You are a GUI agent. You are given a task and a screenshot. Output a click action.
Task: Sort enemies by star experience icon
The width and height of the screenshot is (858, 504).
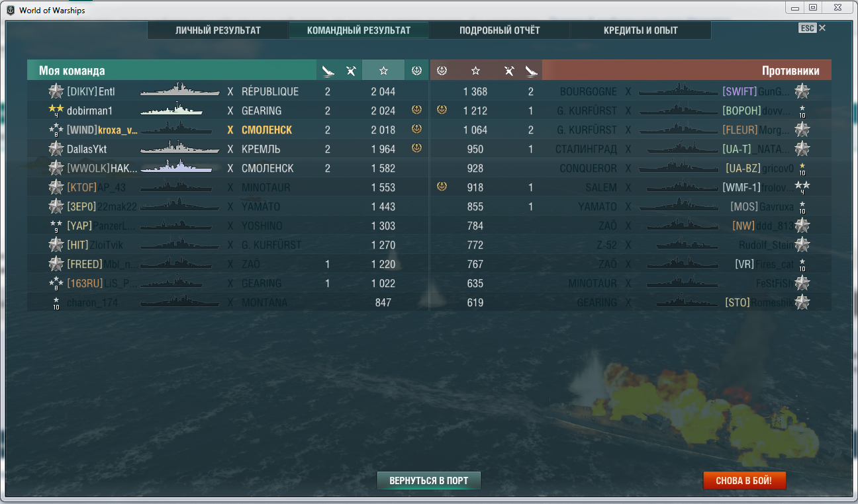tap(475, 71)
